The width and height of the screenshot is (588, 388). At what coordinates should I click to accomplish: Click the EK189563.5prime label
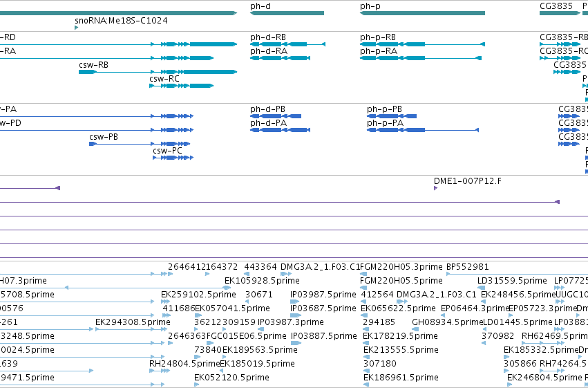tap(260, 350)
